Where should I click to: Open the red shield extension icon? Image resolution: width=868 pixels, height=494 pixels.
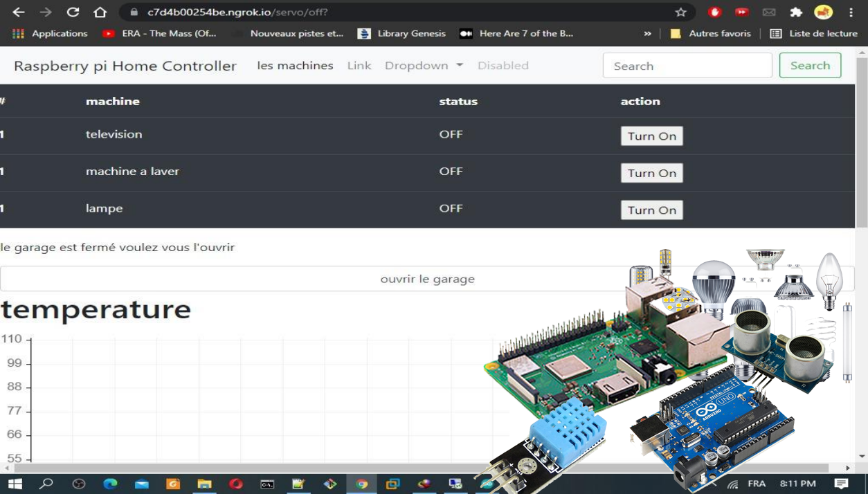coord(715,12)
